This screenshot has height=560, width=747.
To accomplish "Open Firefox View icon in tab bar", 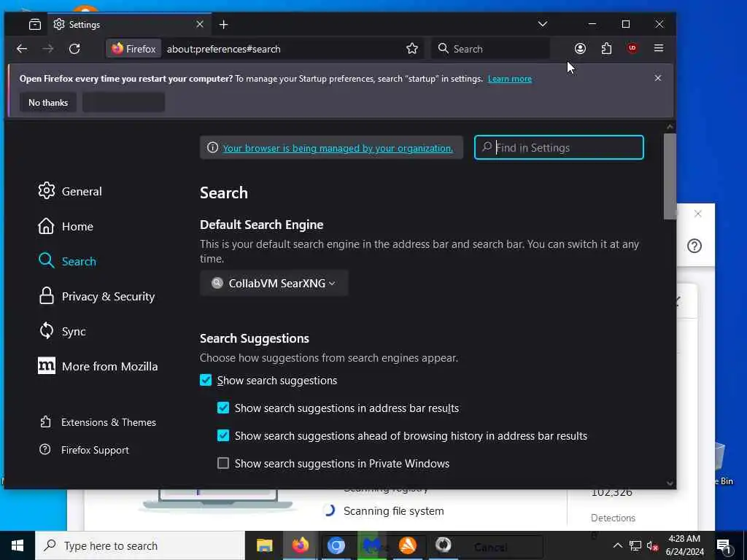I will click(35, 24).
